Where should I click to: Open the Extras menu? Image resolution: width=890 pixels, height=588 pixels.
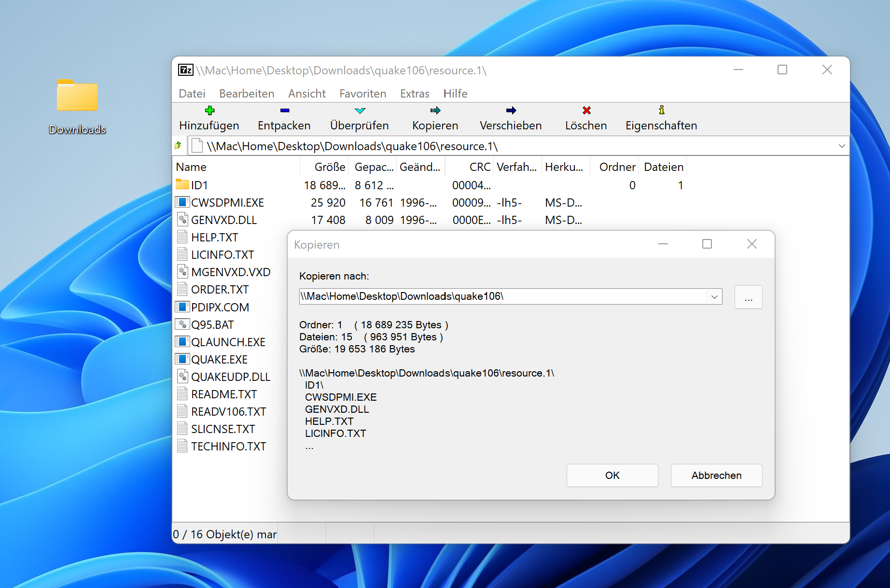[x=415, y=94]
